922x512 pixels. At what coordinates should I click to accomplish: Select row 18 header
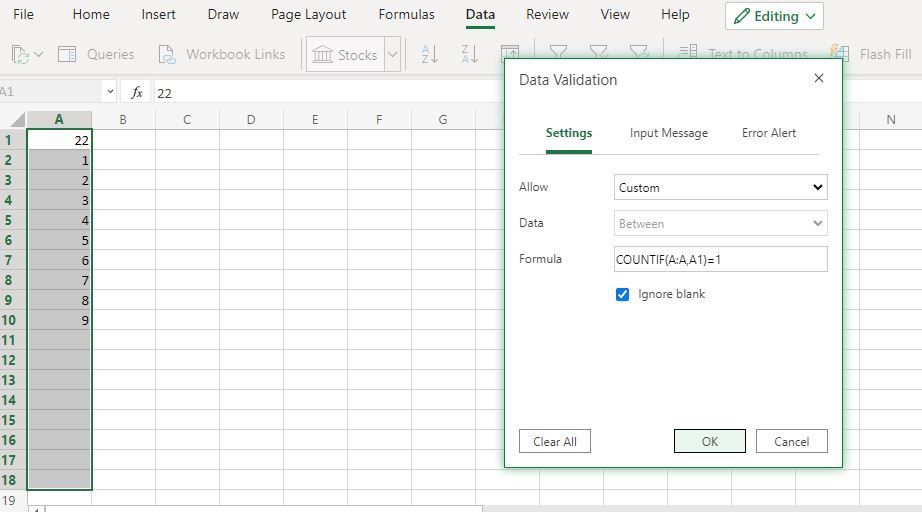pyautogui.click(x=9, y=480)
